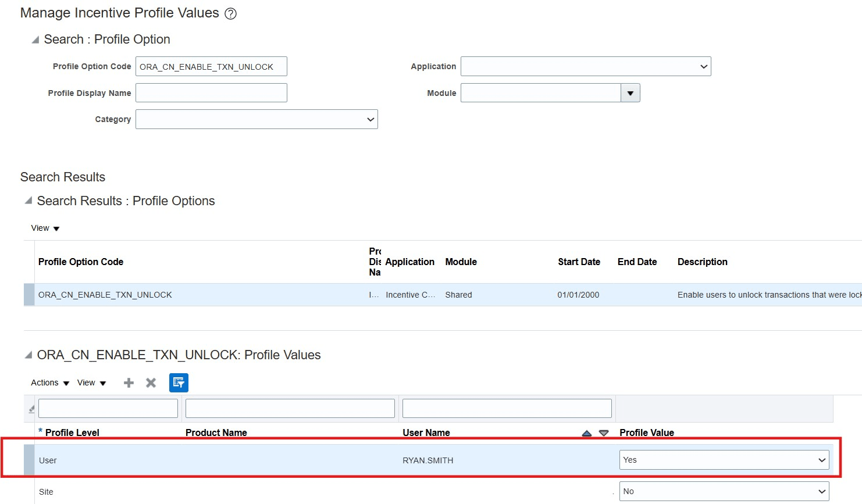This screenshot has width=862, height=504.
Task: Open the Category dropdown
Action: click(x=257, y=119)
